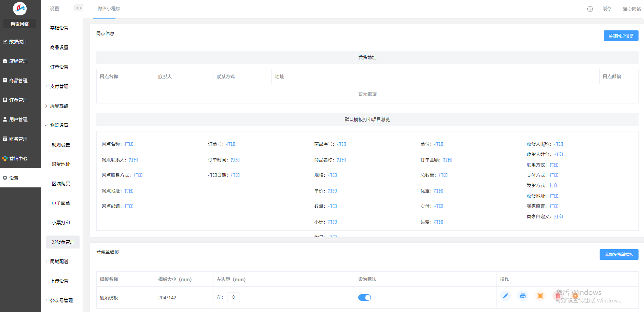Open 退货地址 menu item
Image resolution: width=644 pixels, height=312 pixels.
61,164
